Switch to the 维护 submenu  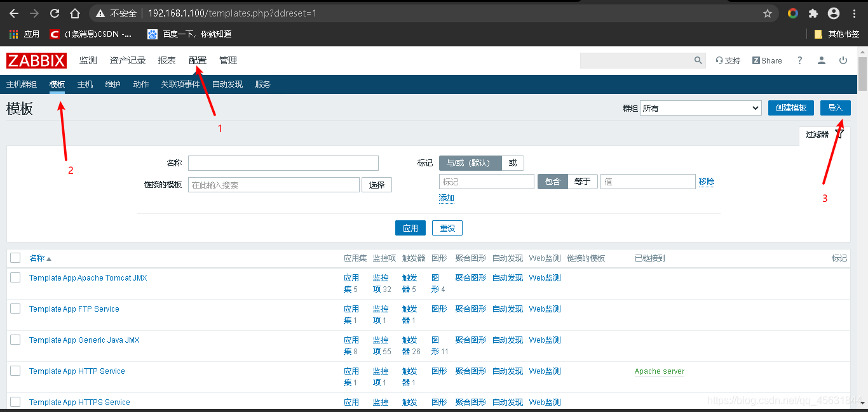point(113,84)
